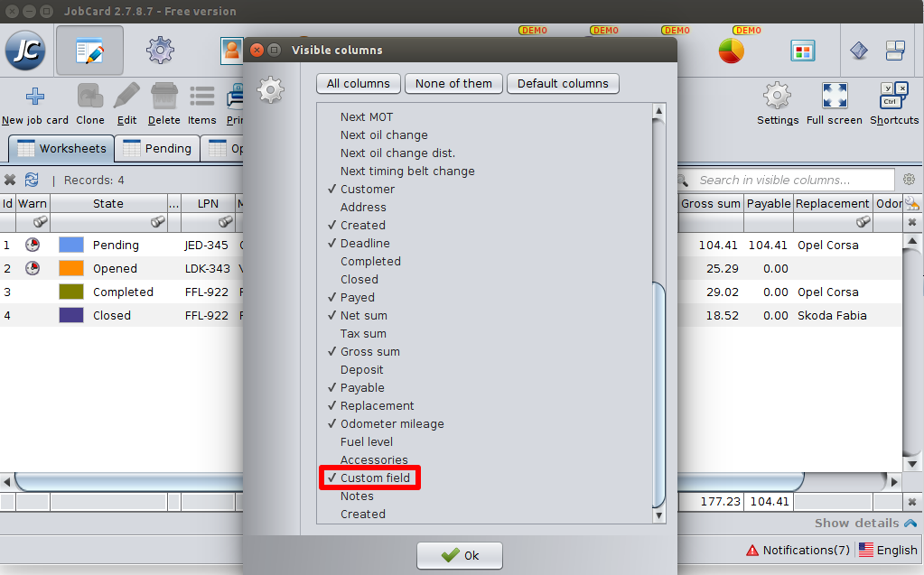Viewport: 924px width, 575px height.
Task: Click the worksheets module icon in top bar
Action: [x=89, y=51]
